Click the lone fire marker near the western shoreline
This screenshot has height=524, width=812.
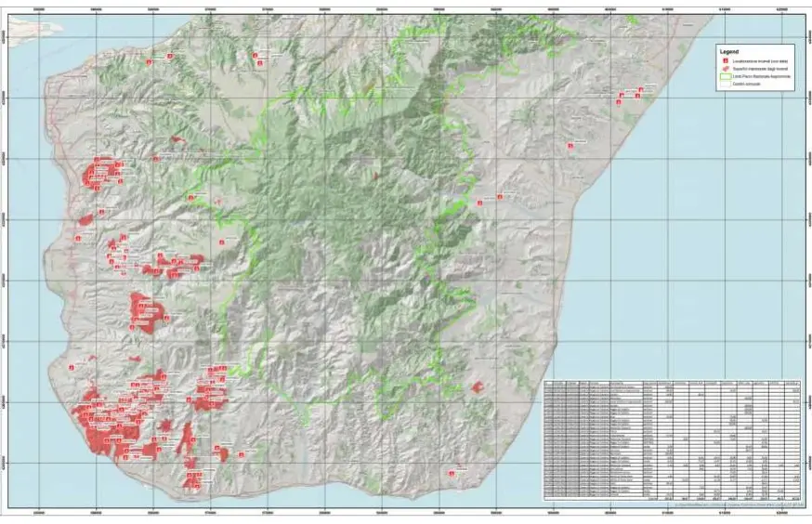tap(71, 368)
